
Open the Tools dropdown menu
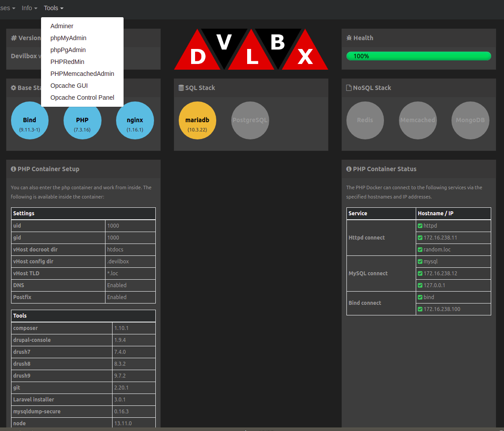pyautogui.click(x=53, y=8)
